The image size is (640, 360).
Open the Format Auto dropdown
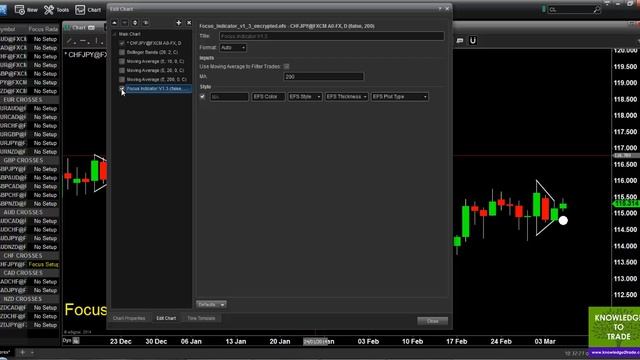[x=233, y=48]
